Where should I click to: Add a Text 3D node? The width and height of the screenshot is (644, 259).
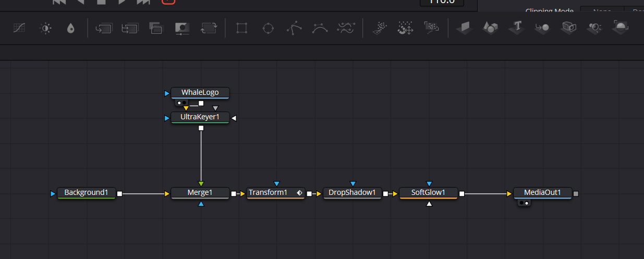coord(517,28)
